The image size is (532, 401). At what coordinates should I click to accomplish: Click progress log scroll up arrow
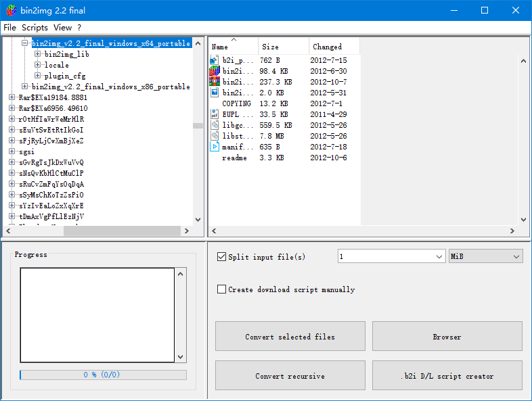click(x=181, y=274)
